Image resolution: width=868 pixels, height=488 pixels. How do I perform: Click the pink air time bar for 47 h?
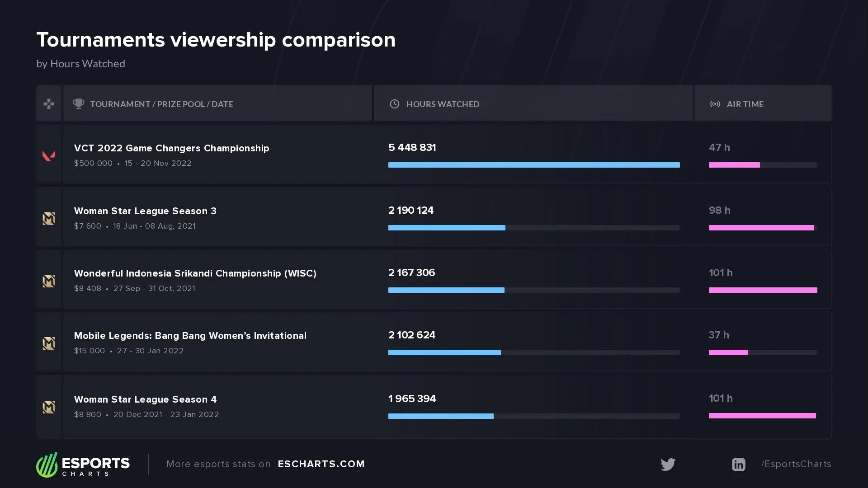pos(734,165)
